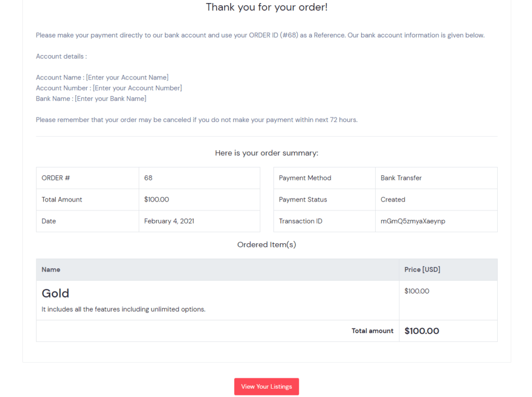
Task: Select the Gold item name
Action: (56, 293)
